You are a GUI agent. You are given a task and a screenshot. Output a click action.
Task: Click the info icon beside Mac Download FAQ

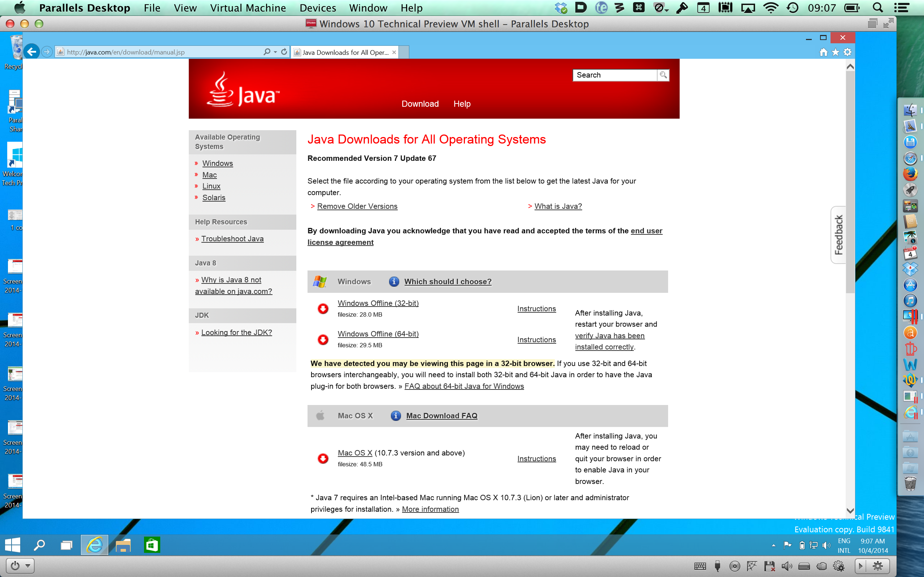[x=396, y=415]
